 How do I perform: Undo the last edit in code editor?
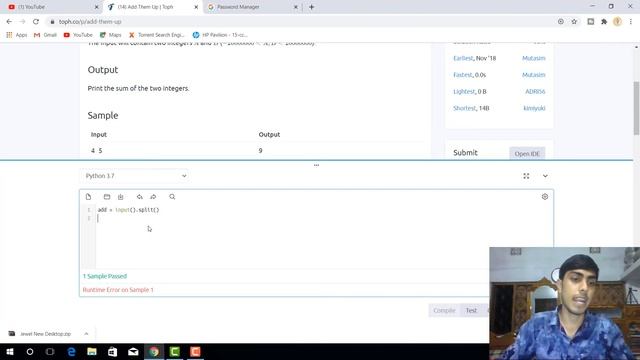140,197
